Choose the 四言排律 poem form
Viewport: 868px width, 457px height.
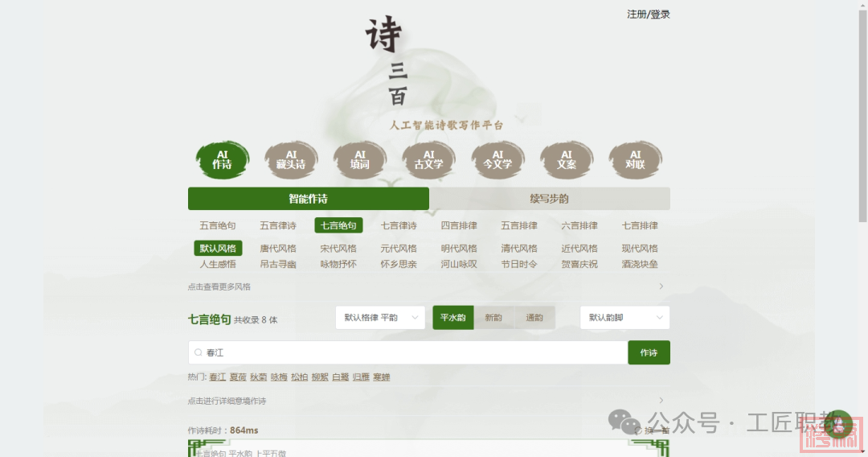(x=459, y=225)
